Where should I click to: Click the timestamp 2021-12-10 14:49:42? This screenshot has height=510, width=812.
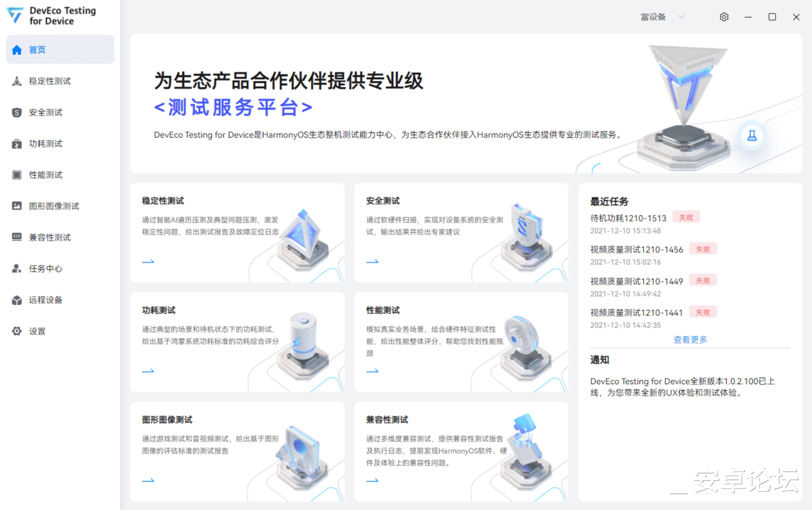[625, 294]
